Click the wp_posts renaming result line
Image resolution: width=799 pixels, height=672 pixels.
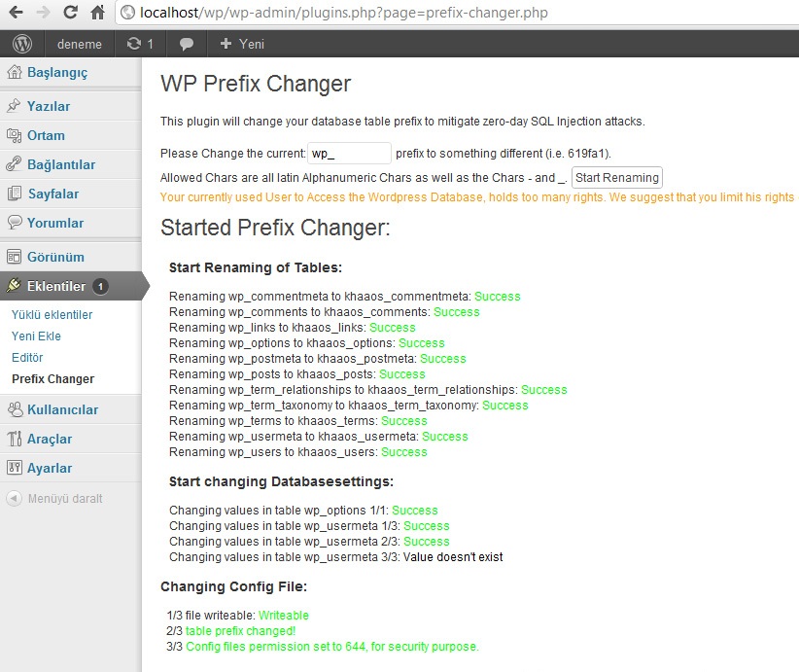pos(297,373)
